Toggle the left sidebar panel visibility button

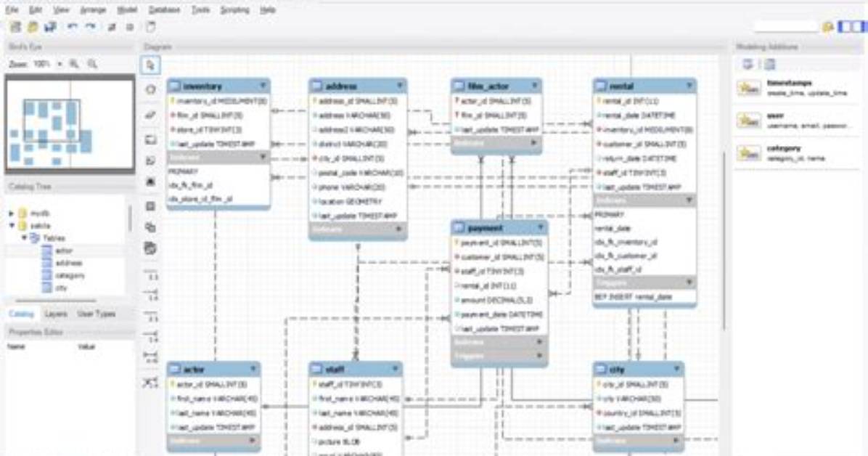[x=844, y=27]
